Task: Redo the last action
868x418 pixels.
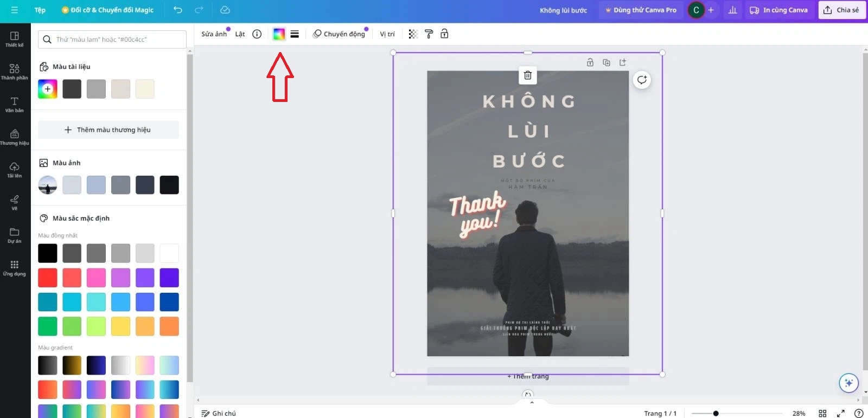Action: (x=199, y=10)
